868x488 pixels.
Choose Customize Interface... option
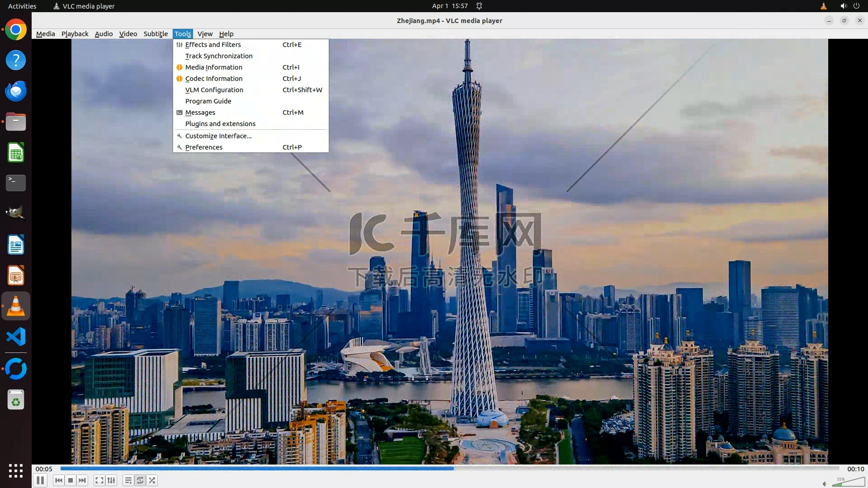(218, 136)
